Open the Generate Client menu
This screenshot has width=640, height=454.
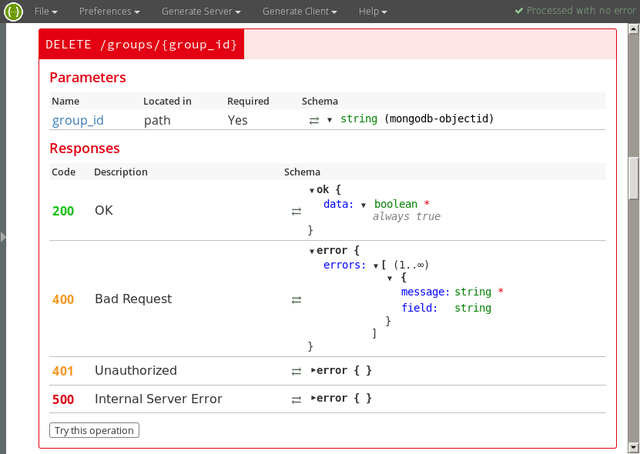pos(300,11)
